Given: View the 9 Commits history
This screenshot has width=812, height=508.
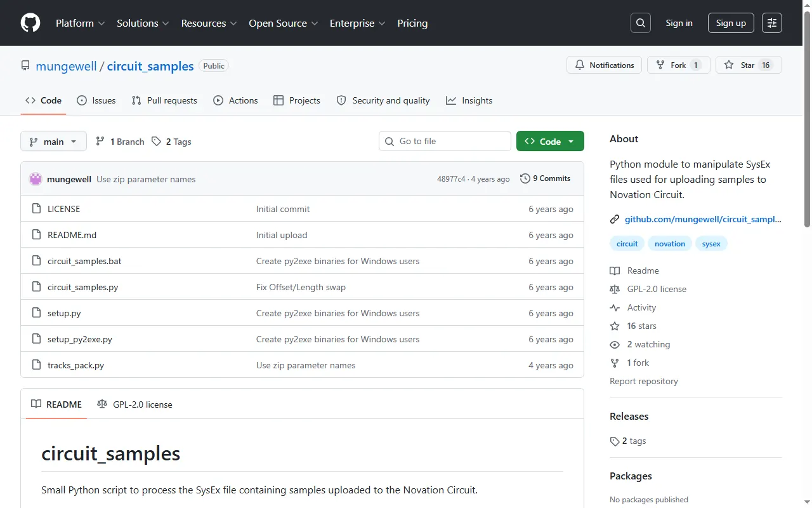Looking at the screenshot, I should pos(545,178).
